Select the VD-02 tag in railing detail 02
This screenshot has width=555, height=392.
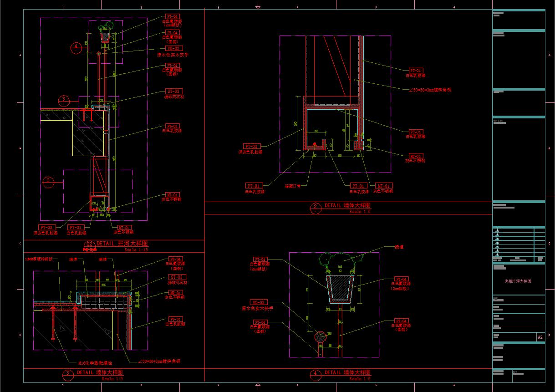click(173, 48)
